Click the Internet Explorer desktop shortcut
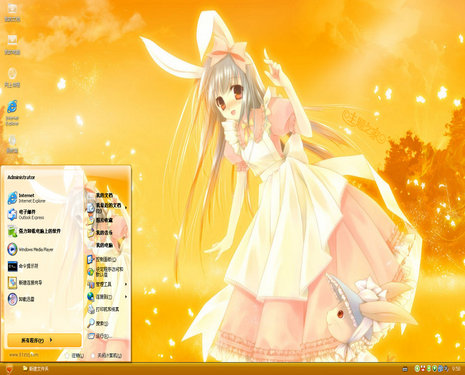This screenshot has width=465, height=375. pos(12,112)
